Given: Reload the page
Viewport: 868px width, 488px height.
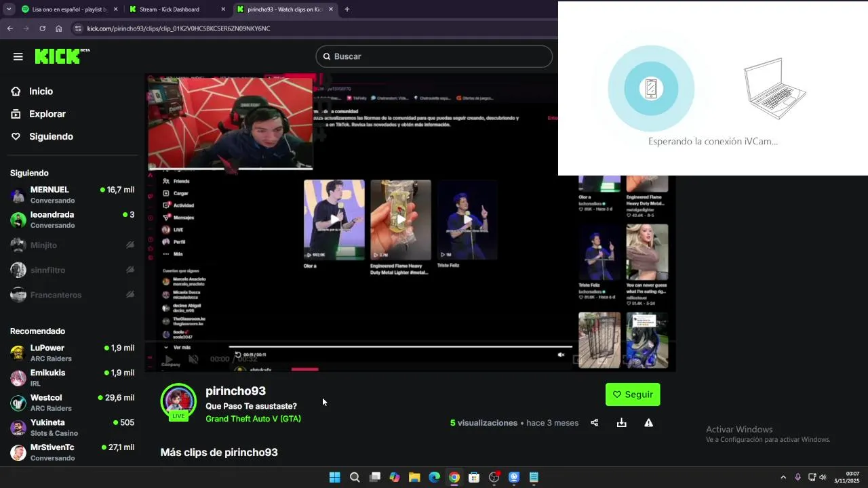Looking at the screenshot, I should [42, 28].
